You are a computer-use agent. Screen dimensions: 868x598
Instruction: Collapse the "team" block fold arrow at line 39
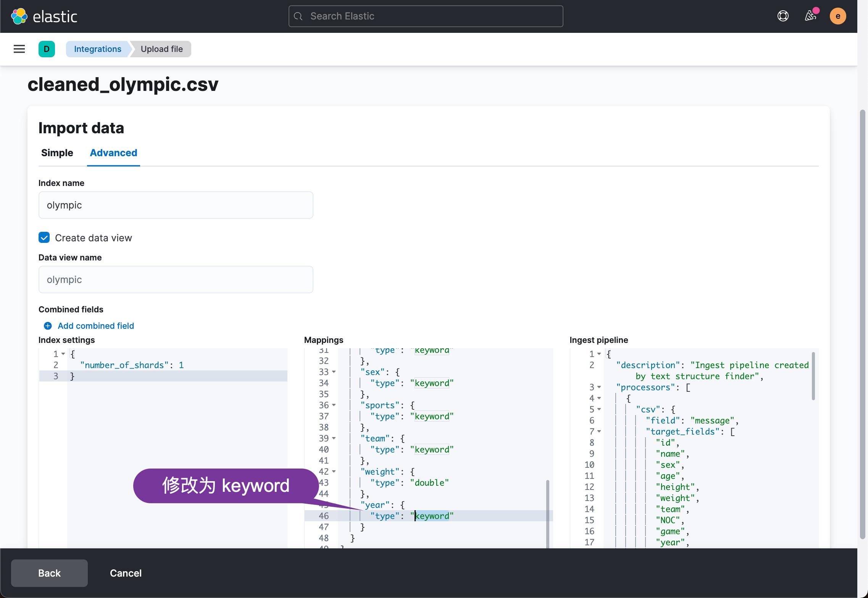pos(334,438)
